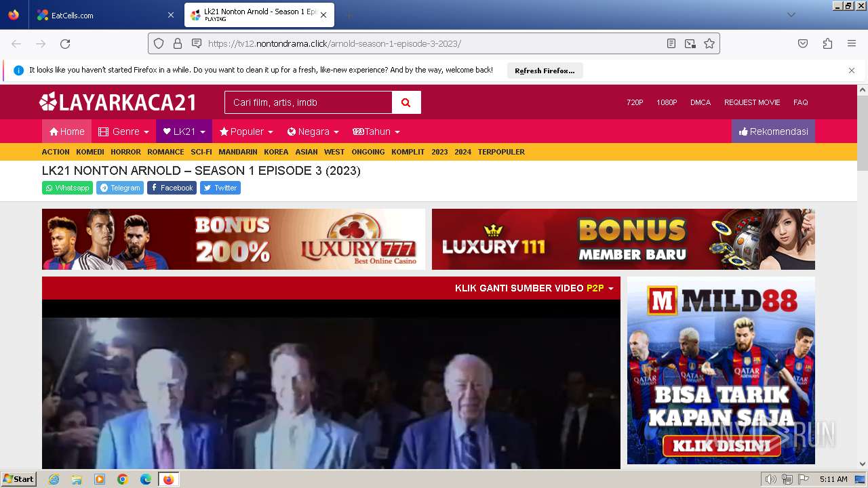The width and height of the screenshot is (868, 488).
Task: Click the Cari film search field
Action: [309, 102]
